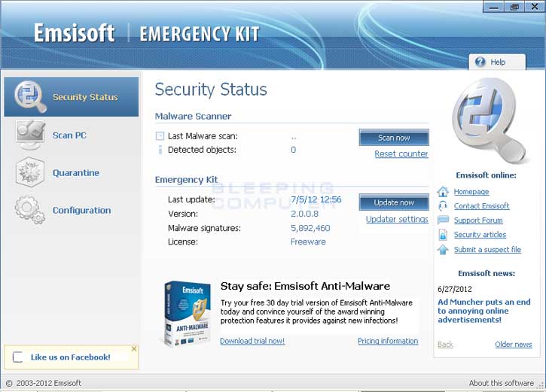
Task: Click the Submit a suspect file arrow icon
Action: tap(443, 250)
